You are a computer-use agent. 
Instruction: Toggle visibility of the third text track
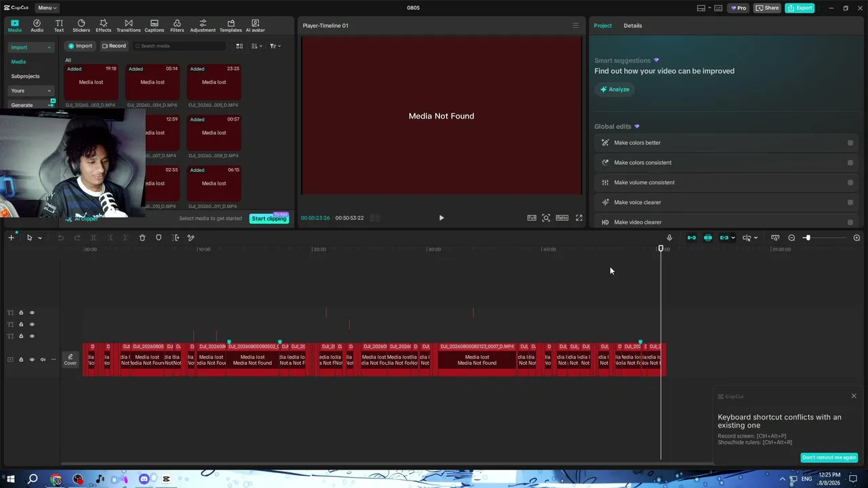click(x=31, y=335)
